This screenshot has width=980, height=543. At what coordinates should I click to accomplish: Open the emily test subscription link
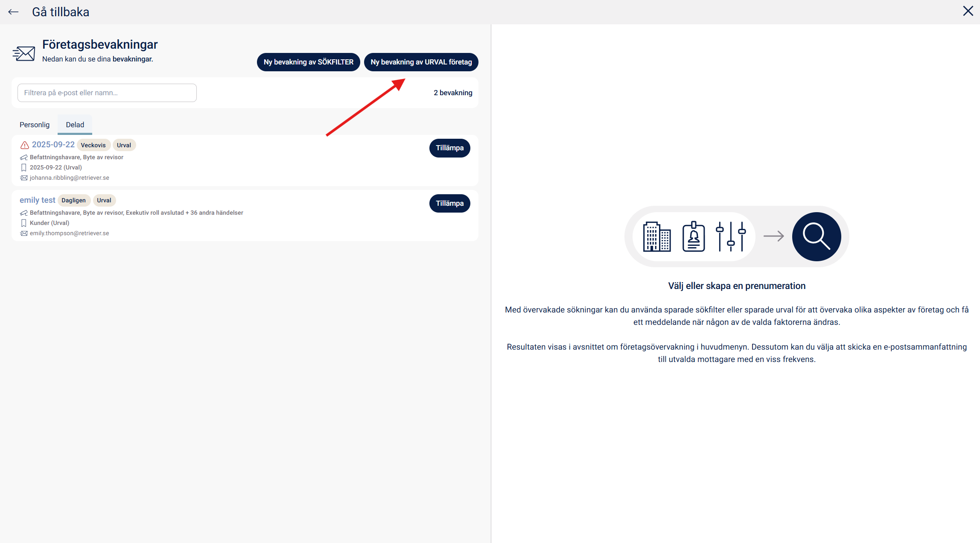(x=38, y=200)
